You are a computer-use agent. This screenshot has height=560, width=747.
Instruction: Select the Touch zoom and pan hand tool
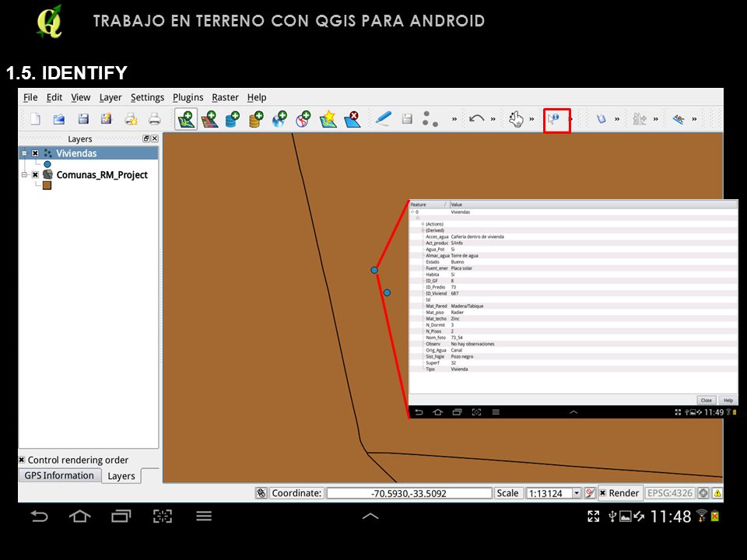515,118
